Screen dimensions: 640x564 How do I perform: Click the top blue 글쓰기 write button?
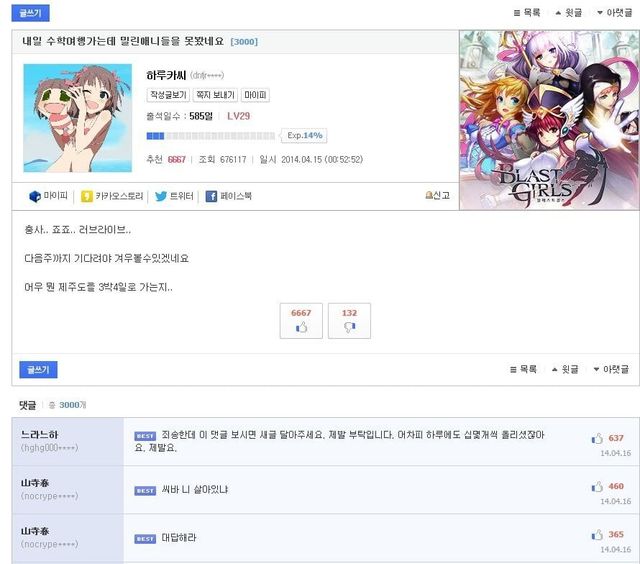click(31, 13)
